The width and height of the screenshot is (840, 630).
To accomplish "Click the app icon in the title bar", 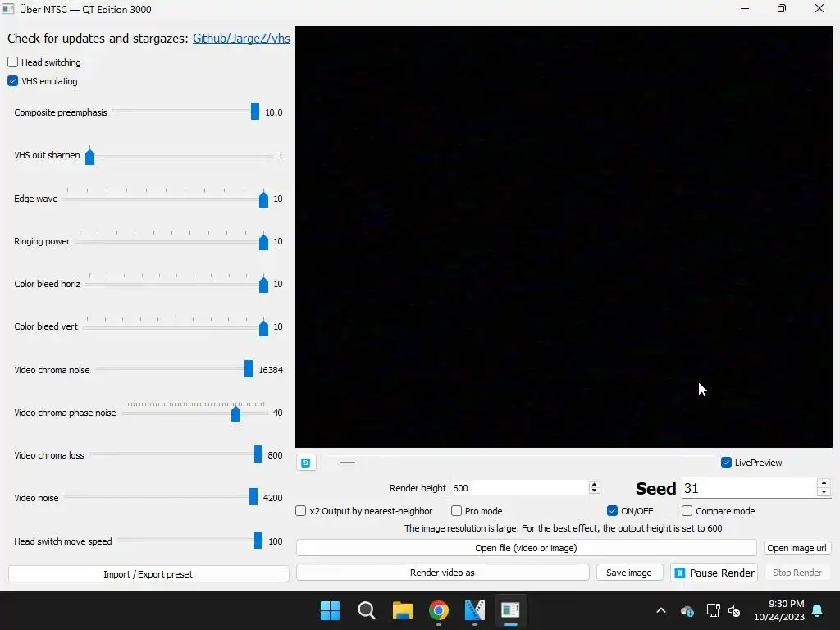I will (7, 9).
